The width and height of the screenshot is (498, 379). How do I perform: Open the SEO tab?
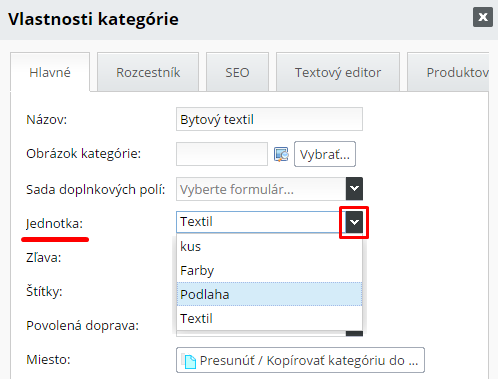click(x=237, y=72)
